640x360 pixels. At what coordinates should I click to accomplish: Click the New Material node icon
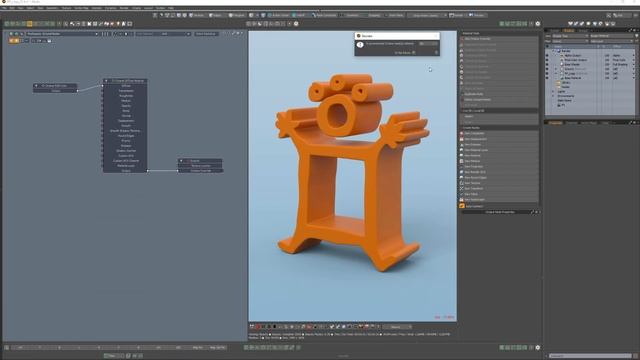click(x=462, y=156)
